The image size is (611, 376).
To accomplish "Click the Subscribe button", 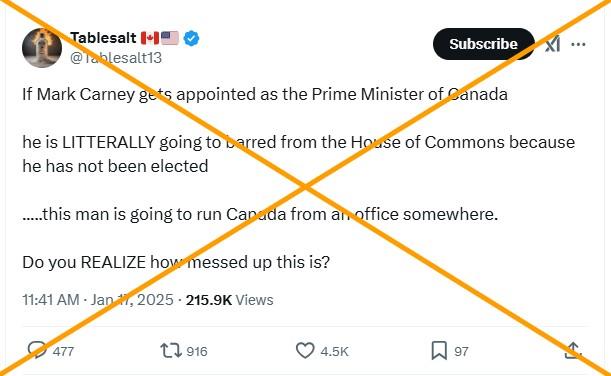I will coord(484,44).
